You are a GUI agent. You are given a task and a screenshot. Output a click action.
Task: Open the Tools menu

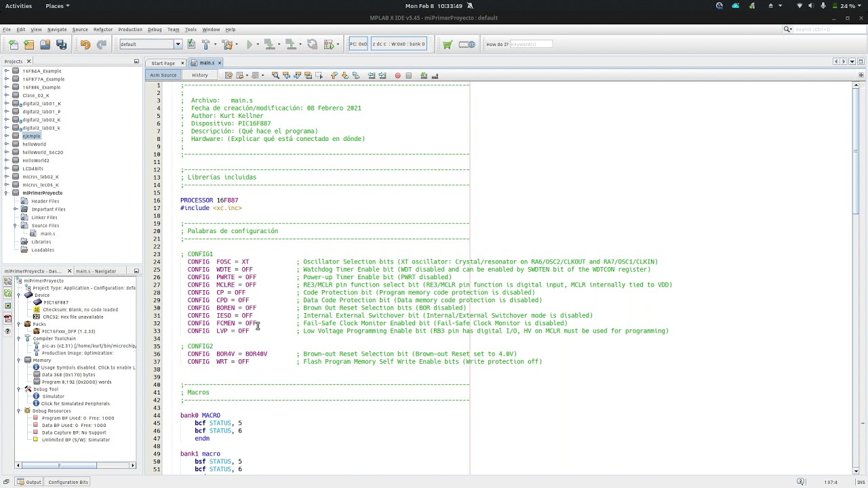click(191, 29)
